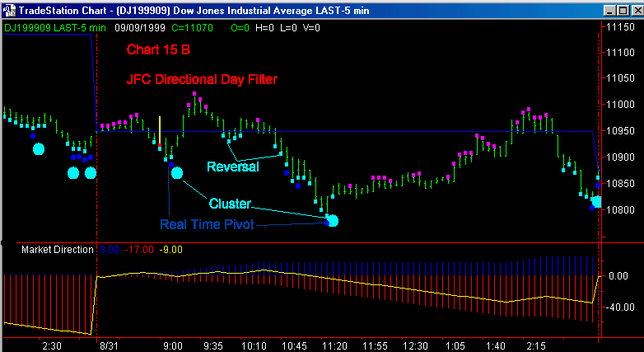644x352 pixels.
Task: Click the 09/09/1999 date in status line
Action: pos(140,28)
